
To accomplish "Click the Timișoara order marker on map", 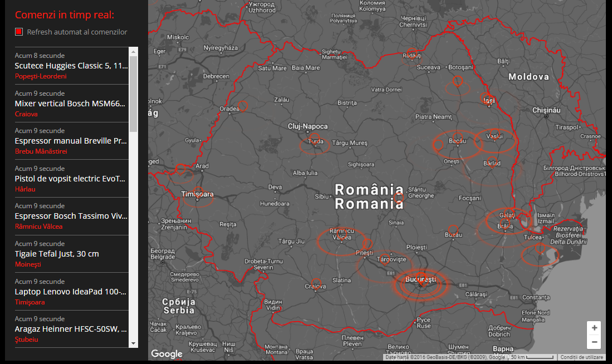I will coord(198,193).
